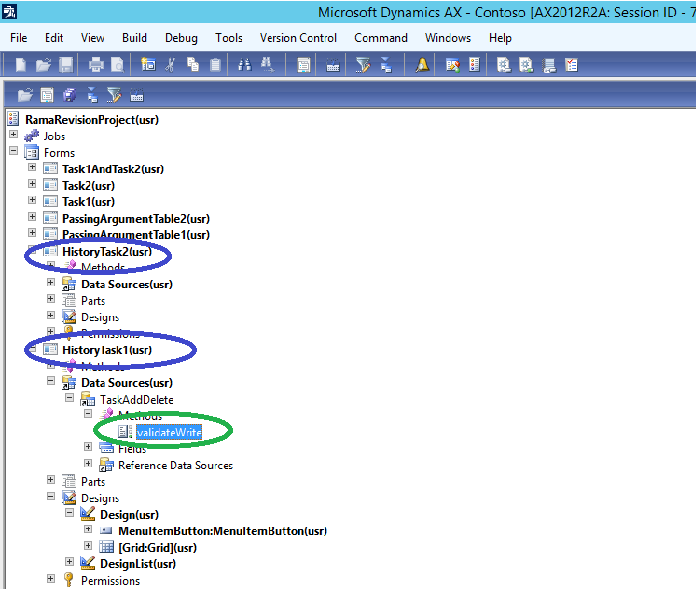Image resolution: width=698 pixels, height=600 pixels.
Task: Expand the Task1AndTask2(usr) form
Action: [x=32, y=167]
